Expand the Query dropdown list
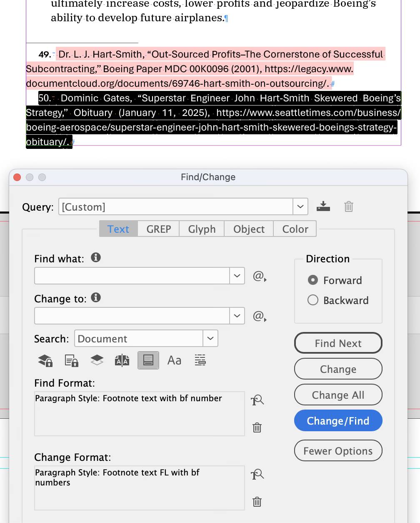 (300, 207)
